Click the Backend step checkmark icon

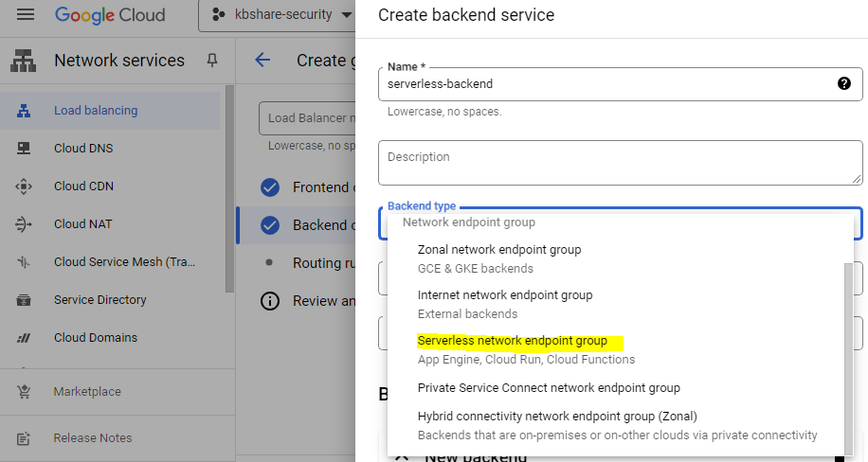[x=270, y=225]
